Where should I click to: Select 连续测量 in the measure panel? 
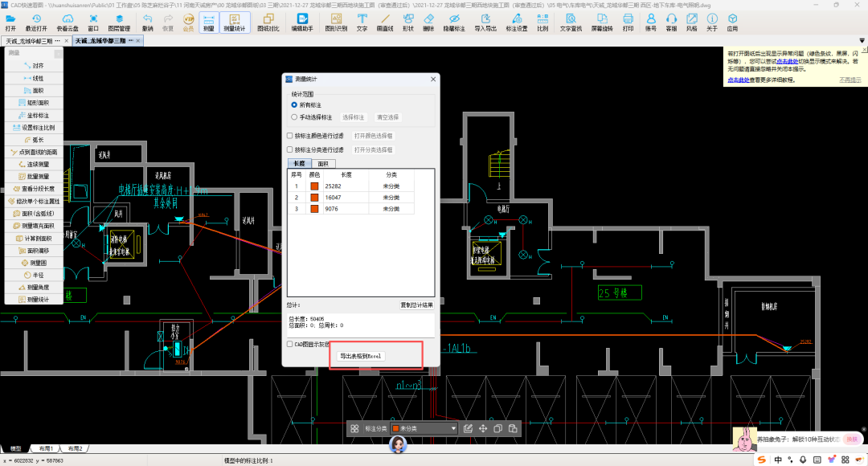coord(35,165)
